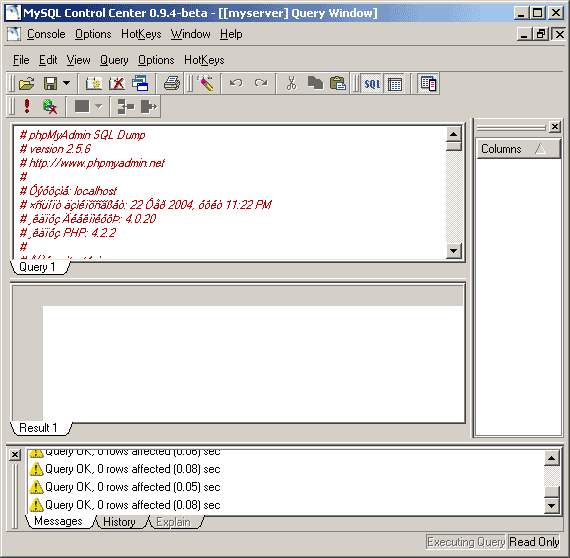
Task: Click the Cut scissors icon
Action: [x=291, y=84]
